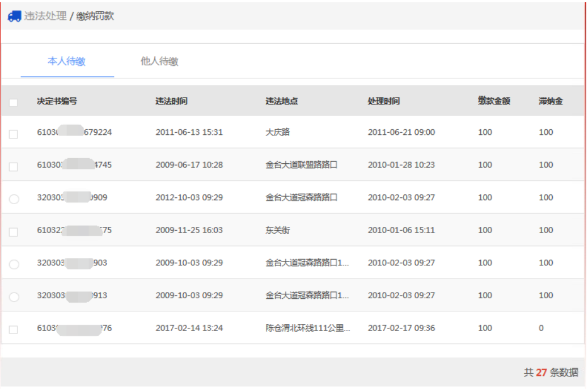Check the row for 金台大道联盟路路口
Screen dimensions: 588x389
[14, 167]
